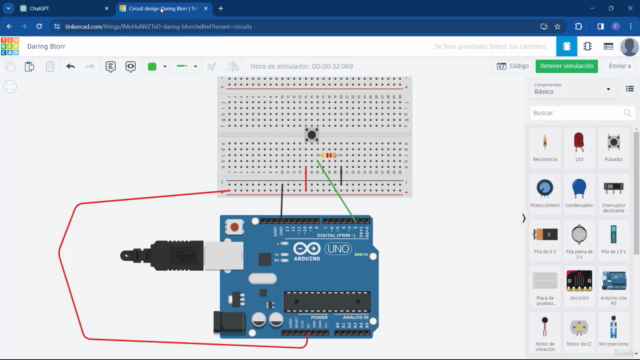Select the Pila plana de 3 V
The width and height of the screenshot is (640, 360).
click(x=579, y=240)
